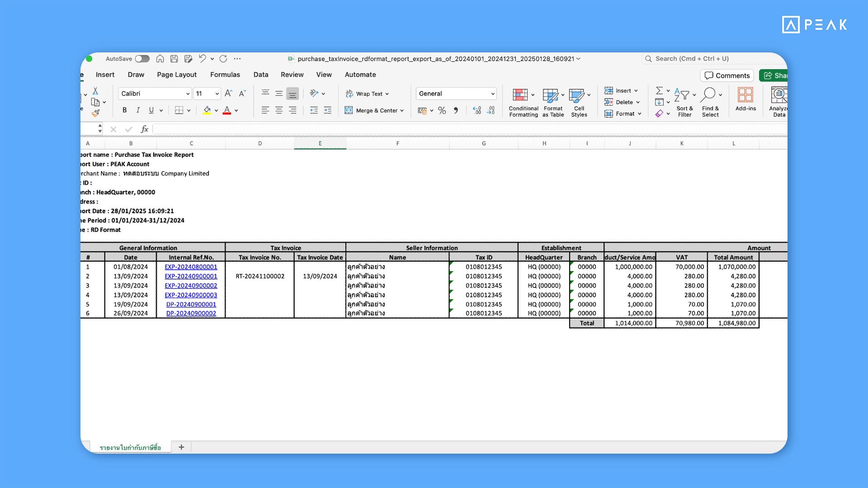The height and width of the screenshot is (488, 868).
Task: Click the Save disk icon
Action: coord(174,59)
